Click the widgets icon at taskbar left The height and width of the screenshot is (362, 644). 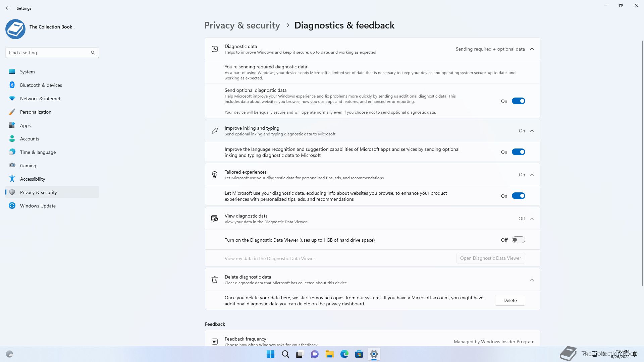pyautogui.click(x=9, y=354)
